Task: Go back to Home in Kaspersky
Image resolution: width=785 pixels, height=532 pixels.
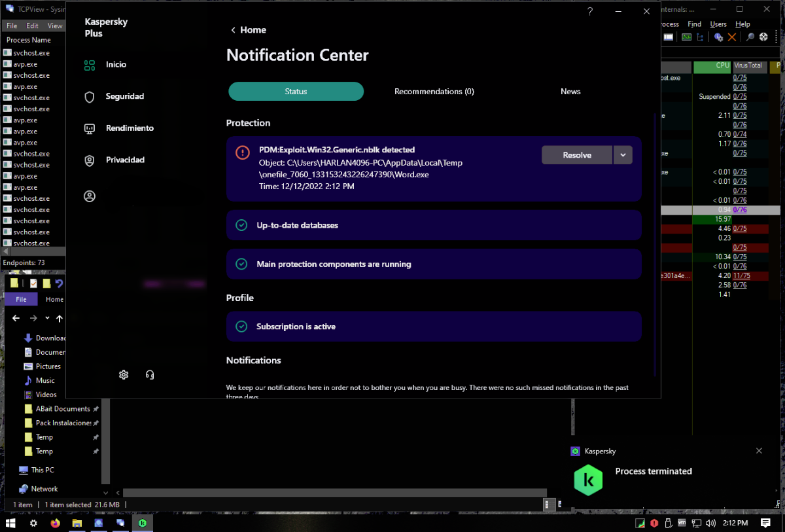Action: tap(248, 30)
